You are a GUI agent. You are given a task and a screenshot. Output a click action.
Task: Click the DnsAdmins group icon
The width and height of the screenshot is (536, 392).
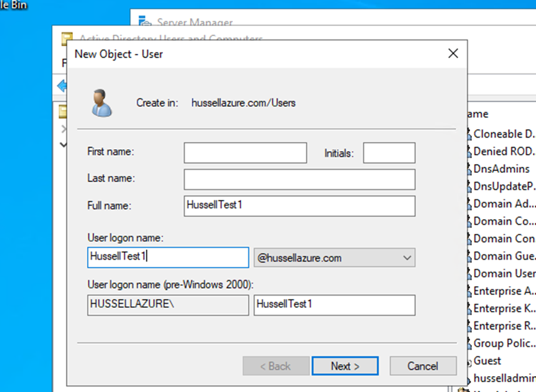pos(469,169)
